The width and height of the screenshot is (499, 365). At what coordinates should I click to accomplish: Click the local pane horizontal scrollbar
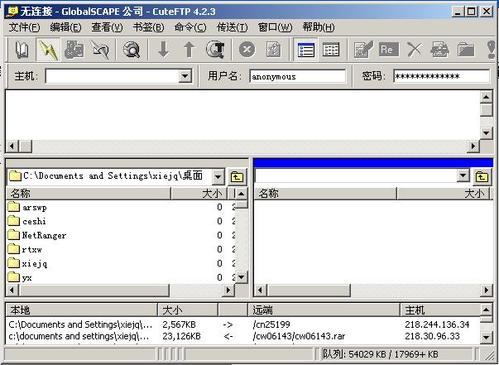click(x=121, y=290)
